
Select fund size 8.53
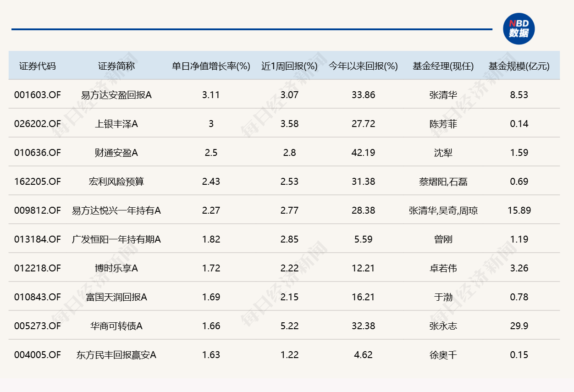519,95
